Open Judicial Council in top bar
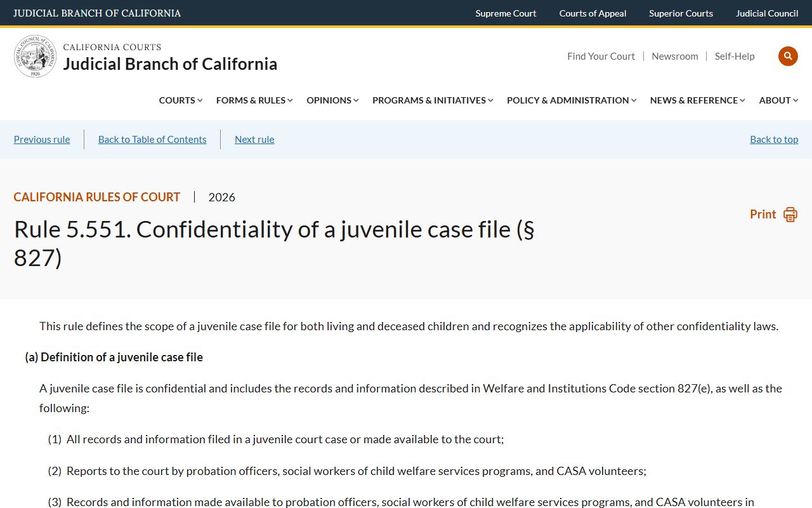The height and width of the screenshot is (508, 812). [767, 13]
